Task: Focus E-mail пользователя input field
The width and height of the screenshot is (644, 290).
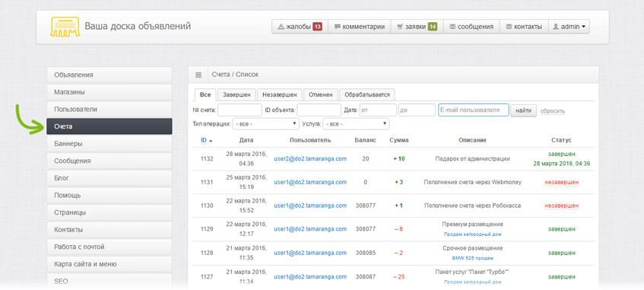Action: tap(474, 110)
